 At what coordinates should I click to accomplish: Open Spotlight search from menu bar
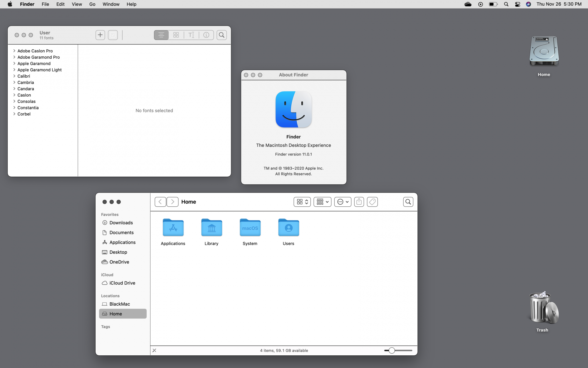point(506,4)
